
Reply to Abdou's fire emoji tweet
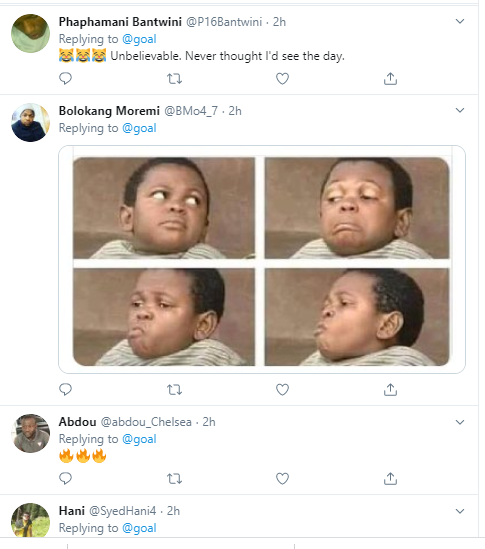[65, 478]
